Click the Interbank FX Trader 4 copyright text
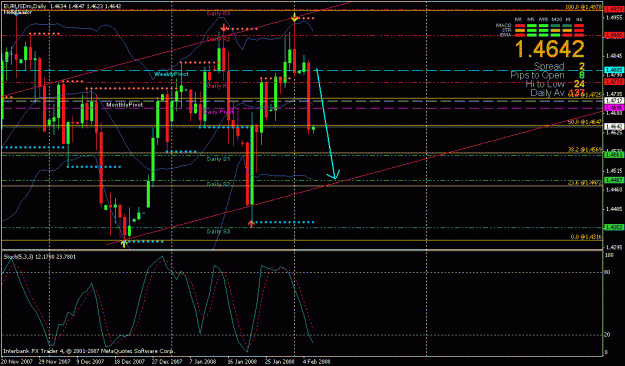This screenshot has height=366, width=625. coord(88,351)
